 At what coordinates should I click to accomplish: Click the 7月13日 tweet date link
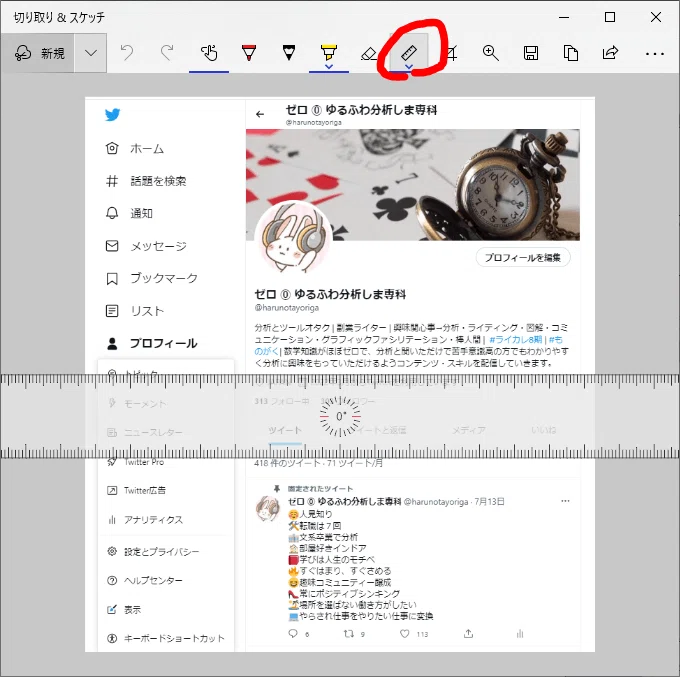point(489,502)
